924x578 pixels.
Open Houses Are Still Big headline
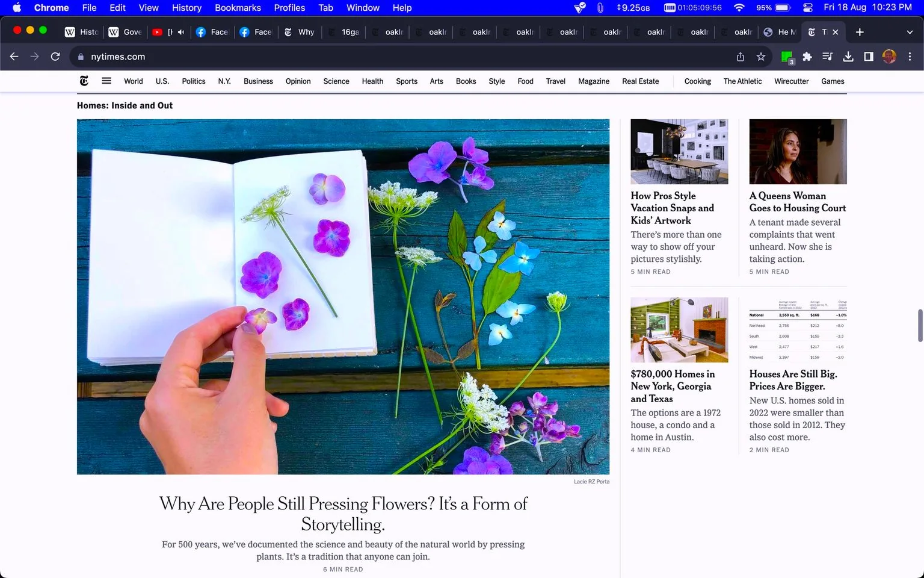pyautogui.click(x=793, y=380)
